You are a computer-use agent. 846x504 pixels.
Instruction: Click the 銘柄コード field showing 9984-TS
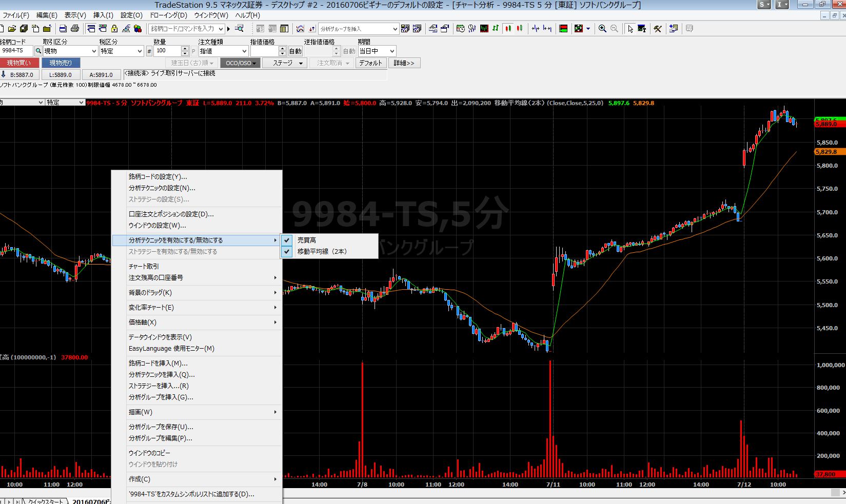pyautogui.click(x=16, y=51)
